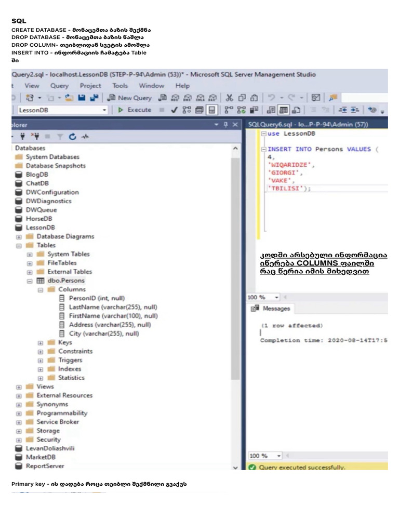The height and width of the screenshot is (532, 399).
Task: Click the Save icon in the toolbar
Action: click(82, 98)
